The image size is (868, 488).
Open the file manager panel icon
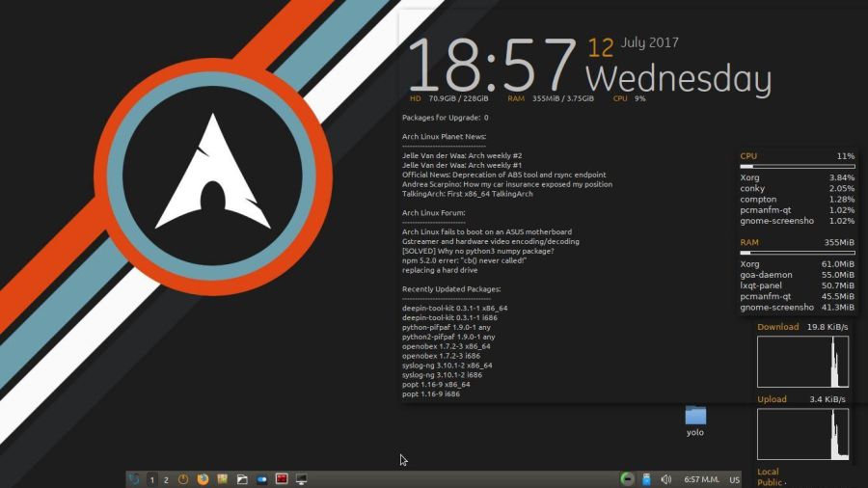[242, 479]
